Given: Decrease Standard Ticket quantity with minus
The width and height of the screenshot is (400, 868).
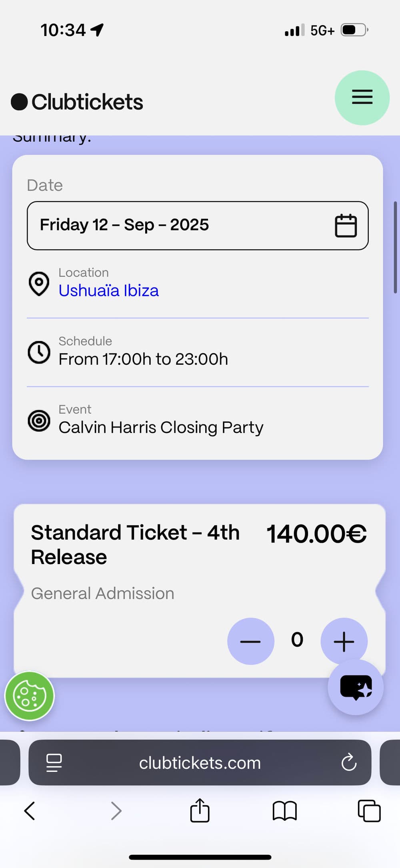Looking at the screenshot, I should tap(251, 641).
